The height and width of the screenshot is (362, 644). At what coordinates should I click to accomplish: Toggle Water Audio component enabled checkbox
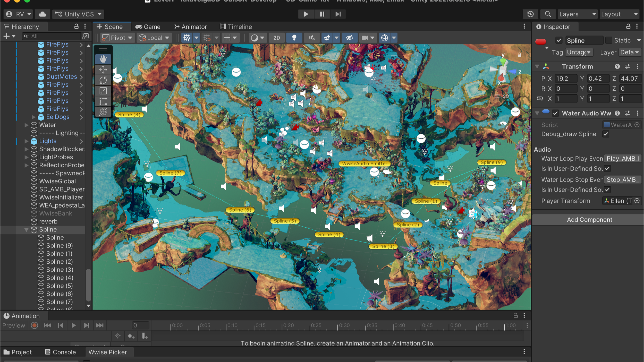point(555,113)
